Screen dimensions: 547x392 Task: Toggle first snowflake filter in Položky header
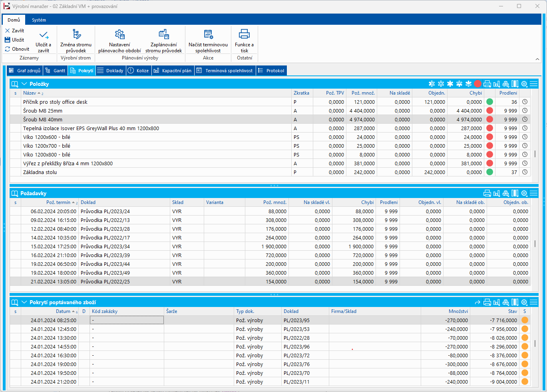432,84
